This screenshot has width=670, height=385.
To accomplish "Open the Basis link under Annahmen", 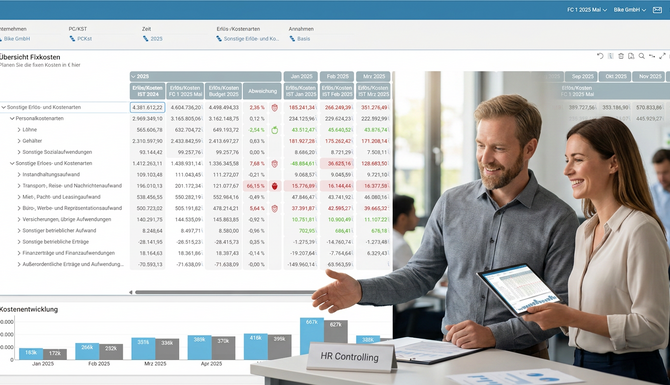I will point(304,38).
